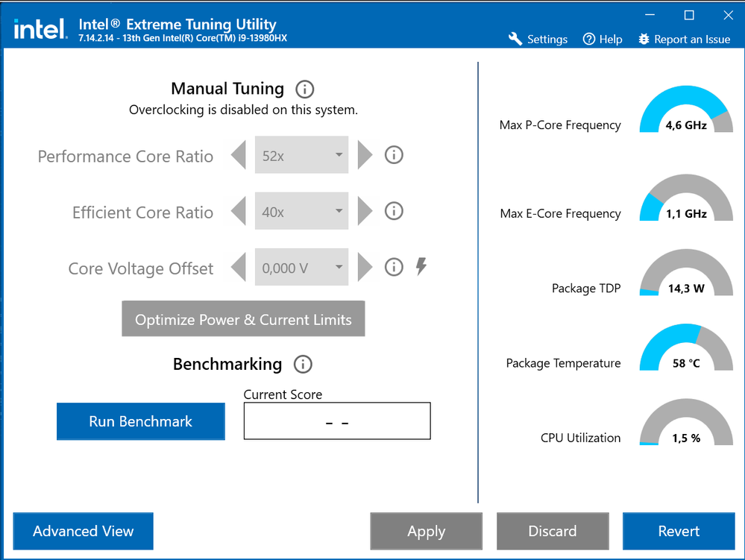The image size is (745, 560).
Task: Open Settings text in the title bar
Action: tap(547, 40)
